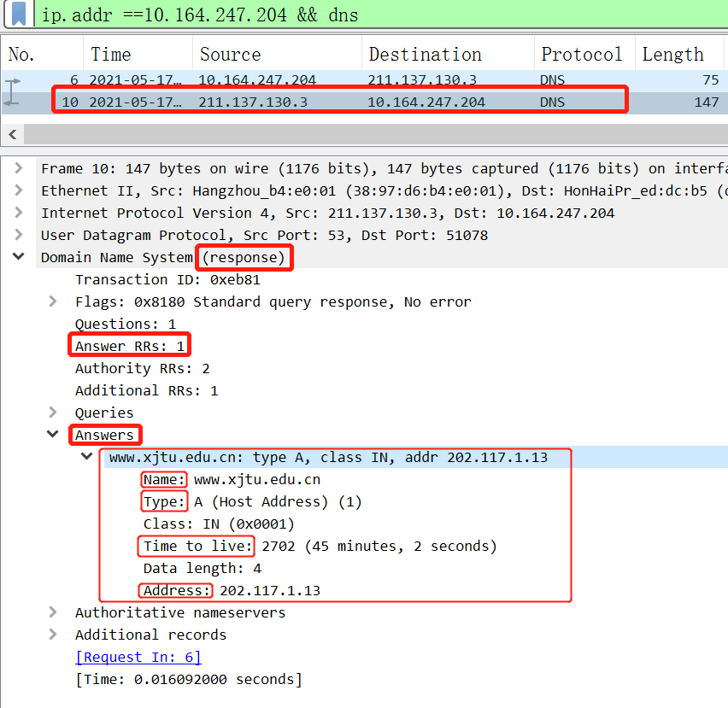Sort packets by the Source column
This screenshot has width=728, height=708.
point(231,54)
